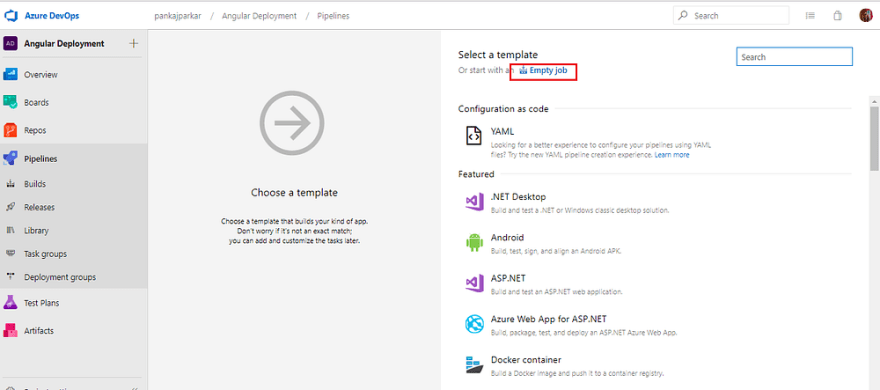Click the Angular Deployment project name
880x390 pixels.
(64, 43)
